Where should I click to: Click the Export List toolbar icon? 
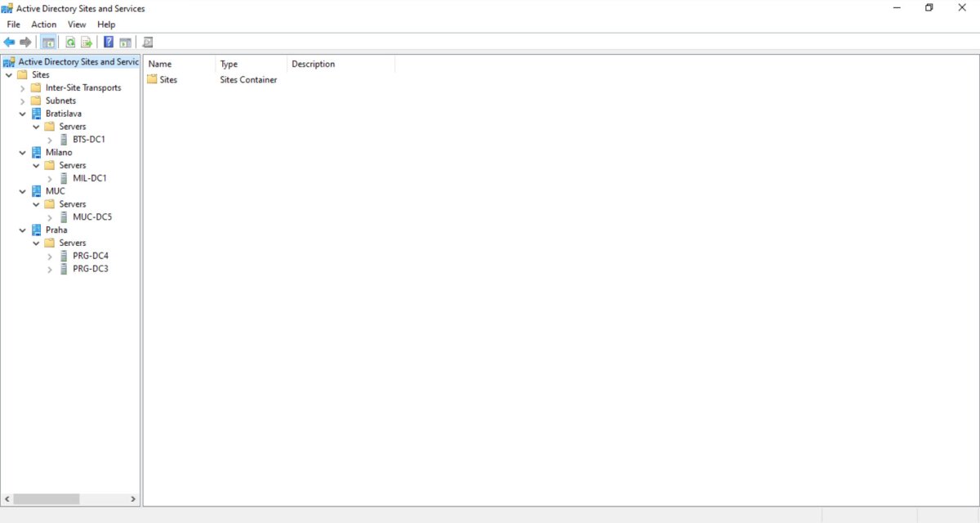86,42
